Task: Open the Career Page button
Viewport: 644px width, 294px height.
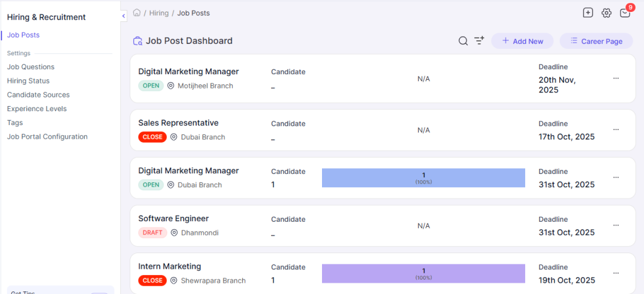Action: point(596,41)
